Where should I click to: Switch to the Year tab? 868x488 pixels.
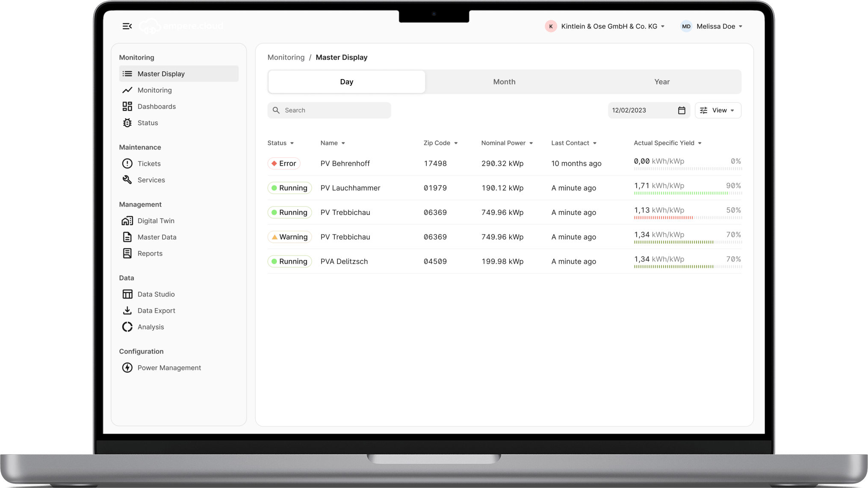point(661,82)
